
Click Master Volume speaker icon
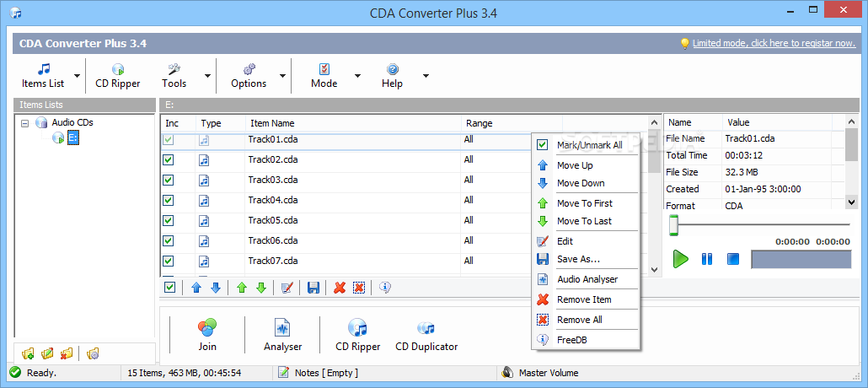tap(507, 373)
